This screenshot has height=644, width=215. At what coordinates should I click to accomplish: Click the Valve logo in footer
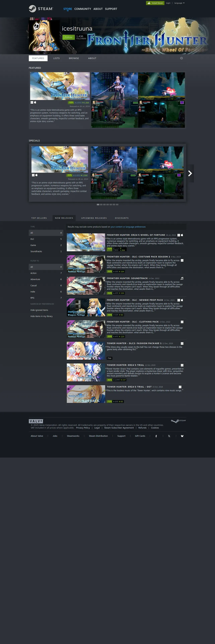pyautogui.click(x=36, y=421)
